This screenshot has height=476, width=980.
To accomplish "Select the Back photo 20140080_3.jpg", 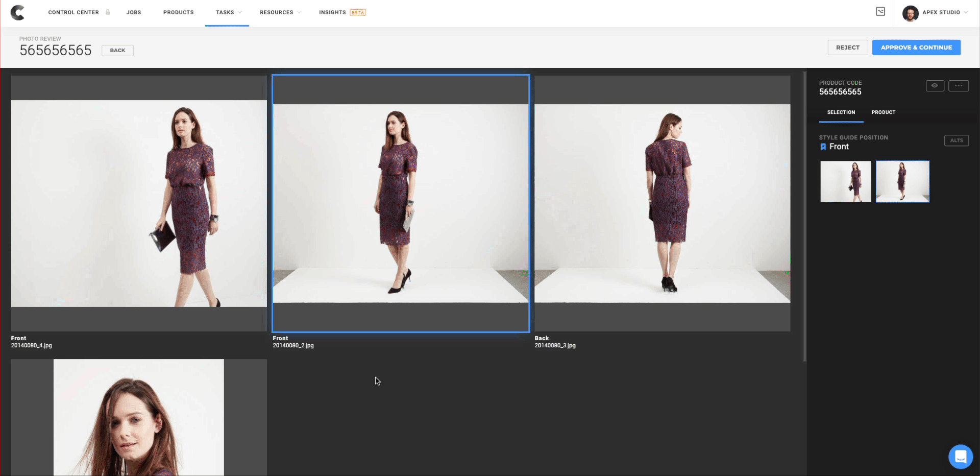I will (662, 204).
